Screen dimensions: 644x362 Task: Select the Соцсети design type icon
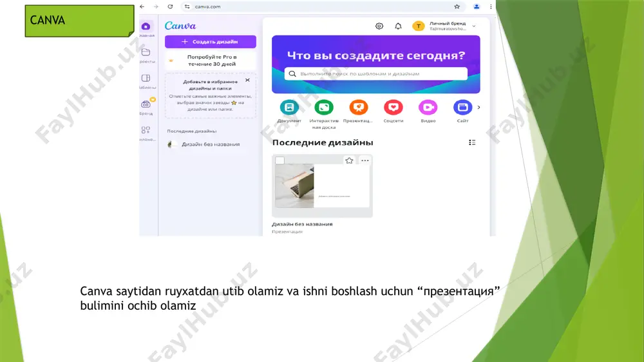click(393, 107)
